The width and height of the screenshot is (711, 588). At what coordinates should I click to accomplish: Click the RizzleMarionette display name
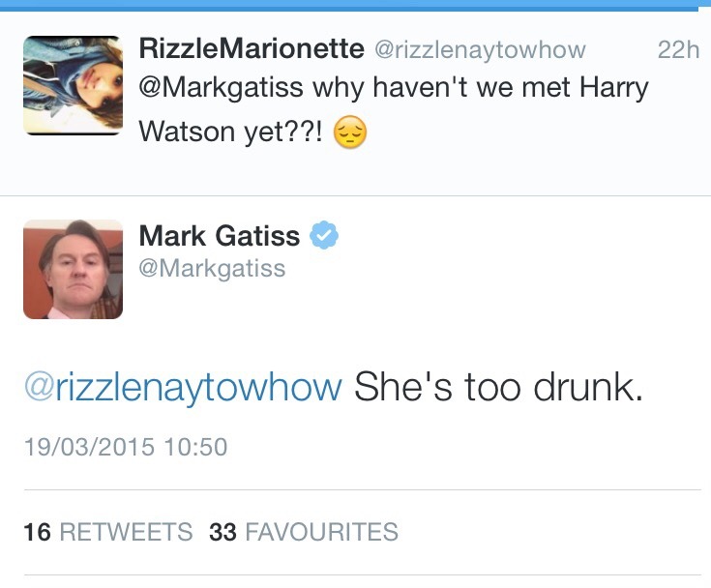(252, 49)
